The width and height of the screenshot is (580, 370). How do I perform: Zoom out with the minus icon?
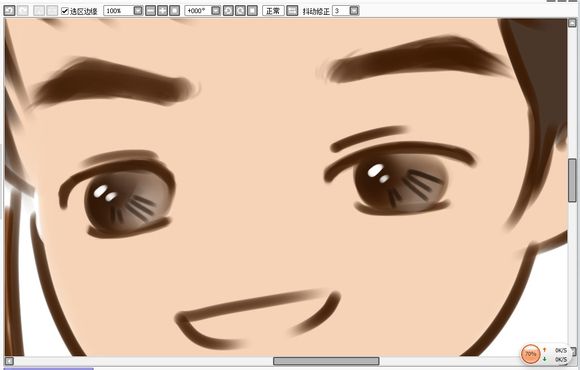coord(150,11)
